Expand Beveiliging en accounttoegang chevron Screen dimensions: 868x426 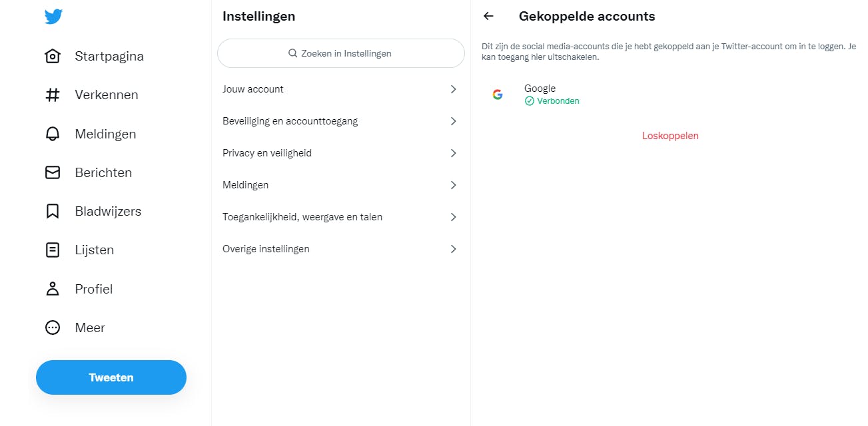[453, 121]
